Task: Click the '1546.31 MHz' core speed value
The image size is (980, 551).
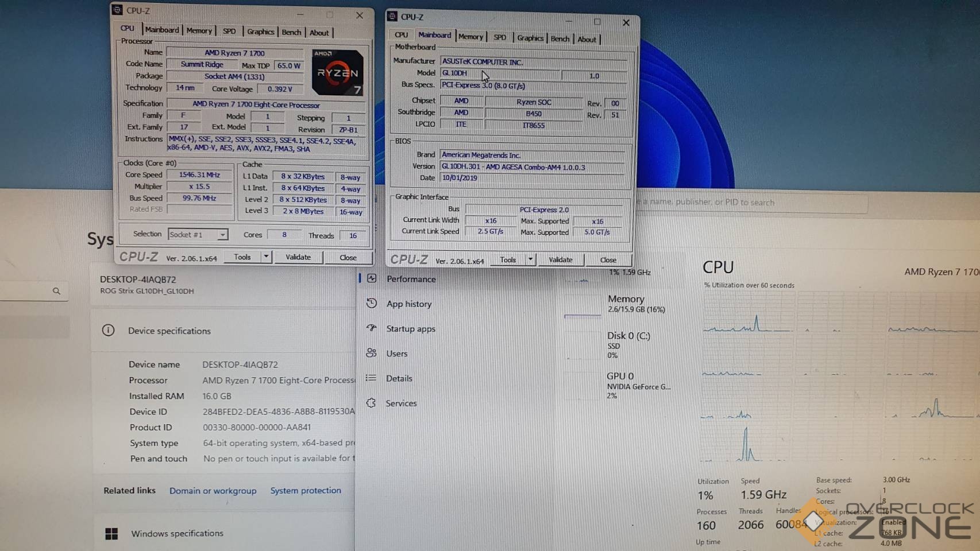Action: [x=199, y=174]
